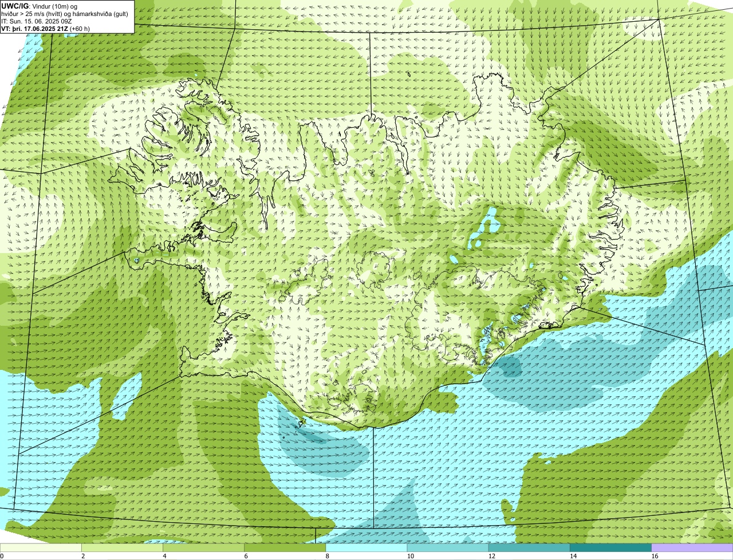Click the legend scale label '8'
The image size is (733, 560).
[x=328, y=556]
